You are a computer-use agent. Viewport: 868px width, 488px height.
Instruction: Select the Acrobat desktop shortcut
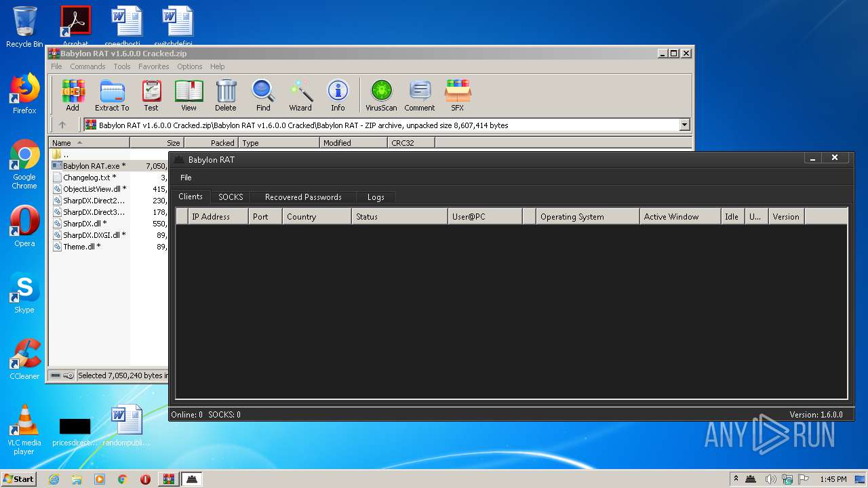(75, 26)
